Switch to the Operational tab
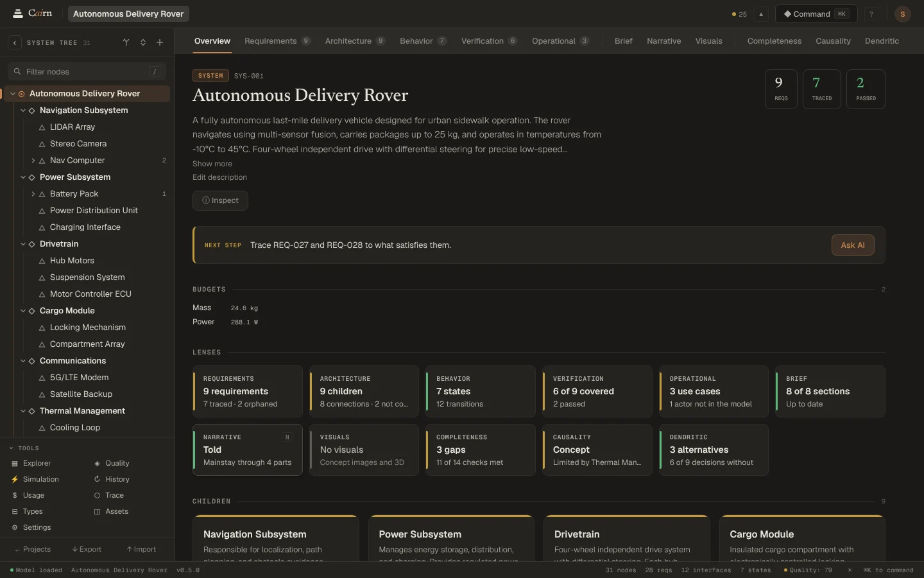Image resolution: width=924 pixels, height=578 pixels. pos(560,41)
